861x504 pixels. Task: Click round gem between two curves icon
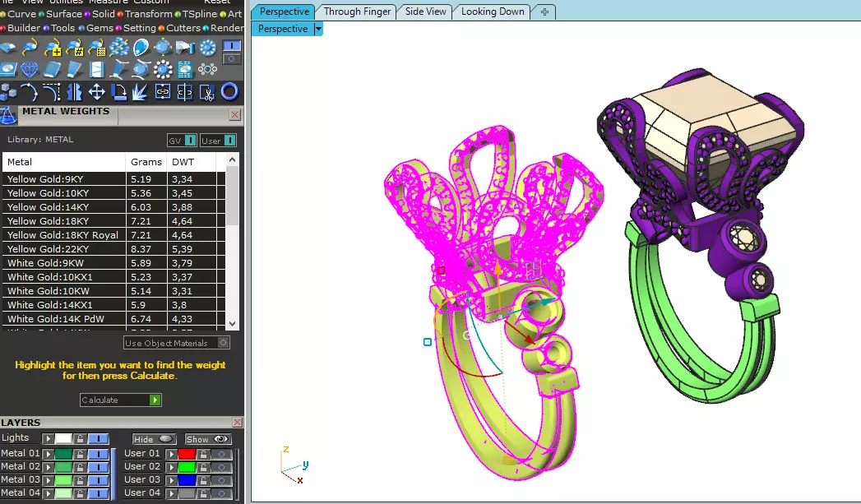141,70
